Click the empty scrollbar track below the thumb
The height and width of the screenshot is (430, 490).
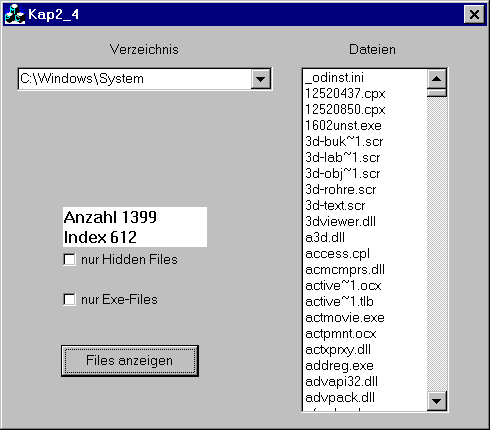(436, 244)
